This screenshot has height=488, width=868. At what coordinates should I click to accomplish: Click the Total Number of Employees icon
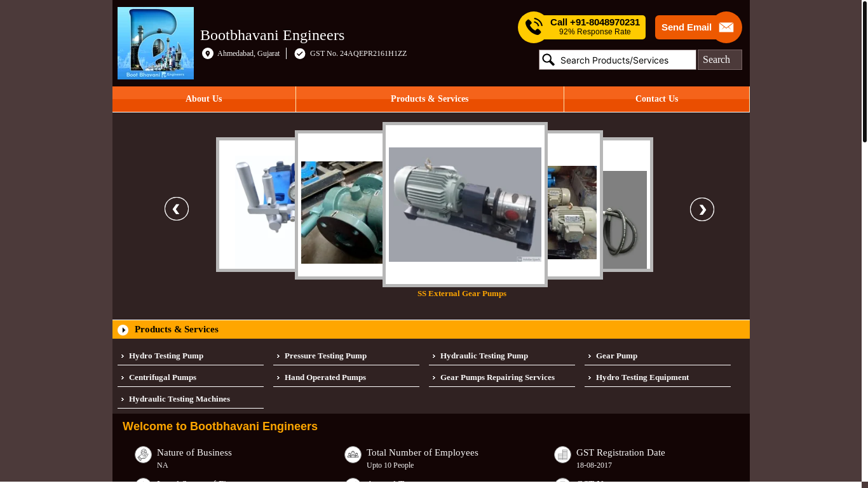[353, 454]
